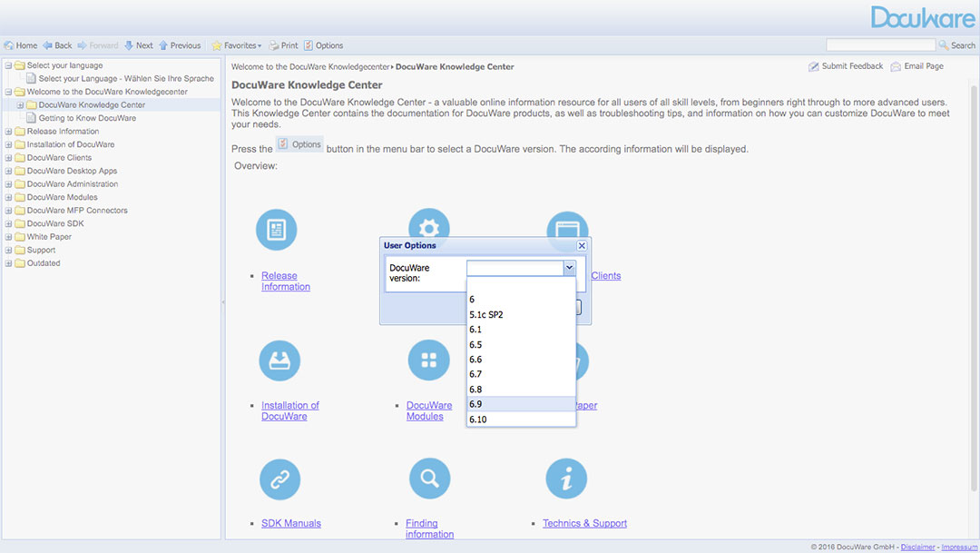Expand the DocuWare Desktop Apps folder
980x553 pixels.
[8, 171]
